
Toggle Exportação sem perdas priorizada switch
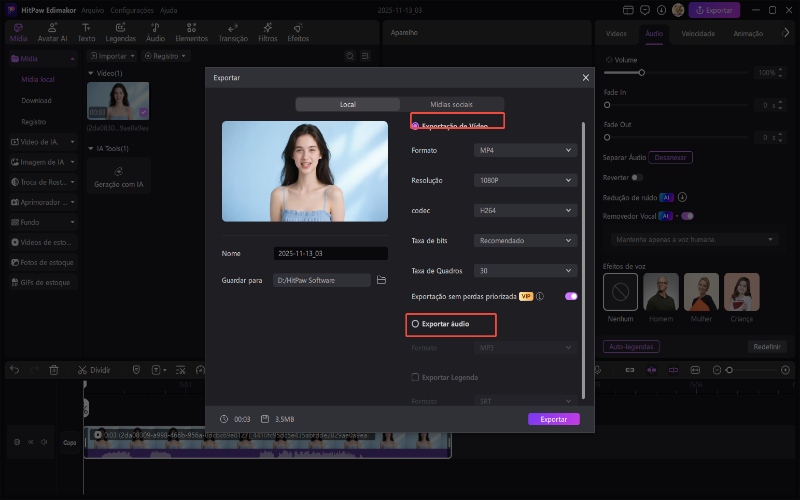tap(571, 296)
